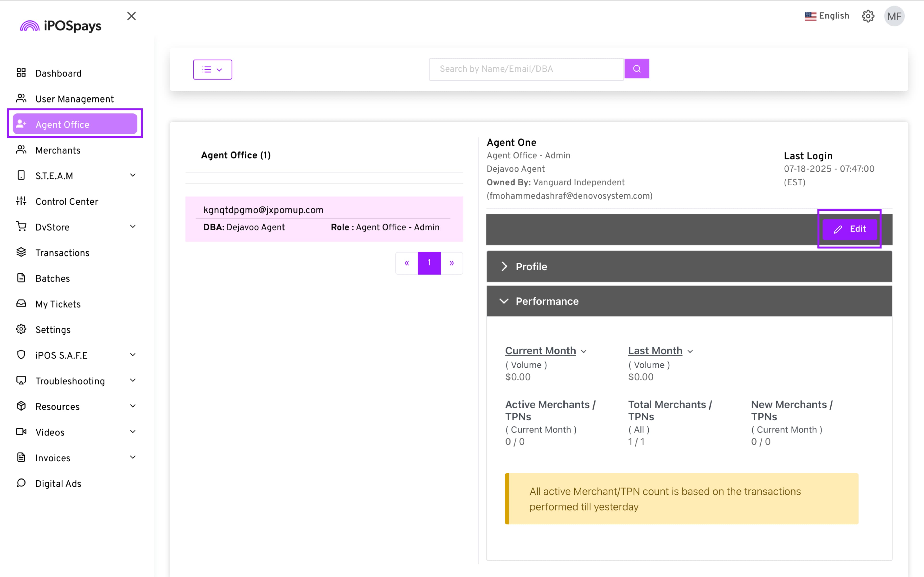Expand the S.T.E.A.M menu chevron

tap(133, 176)
